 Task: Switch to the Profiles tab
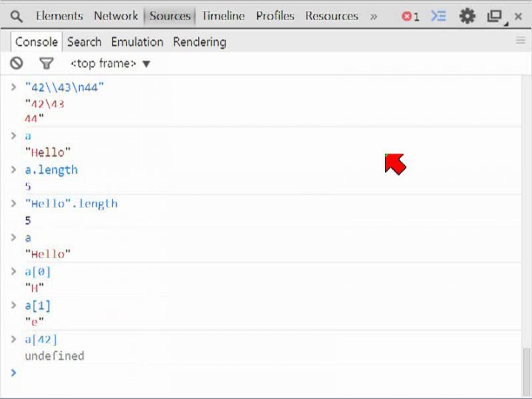pos(275,16)
